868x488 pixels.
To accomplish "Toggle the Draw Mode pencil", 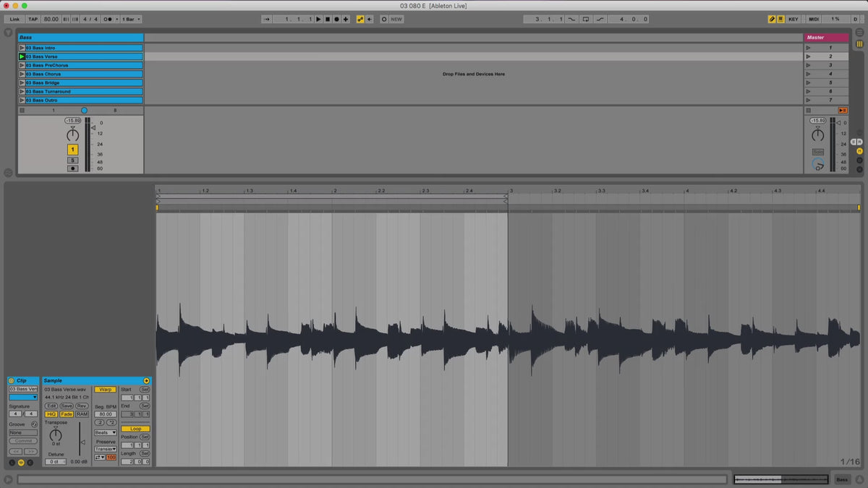I will [x=772, y=19].
